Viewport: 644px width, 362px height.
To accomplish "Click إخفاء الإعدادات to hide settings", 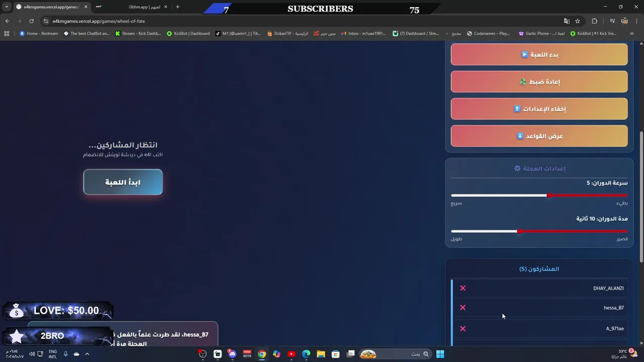I will [539, 109].
